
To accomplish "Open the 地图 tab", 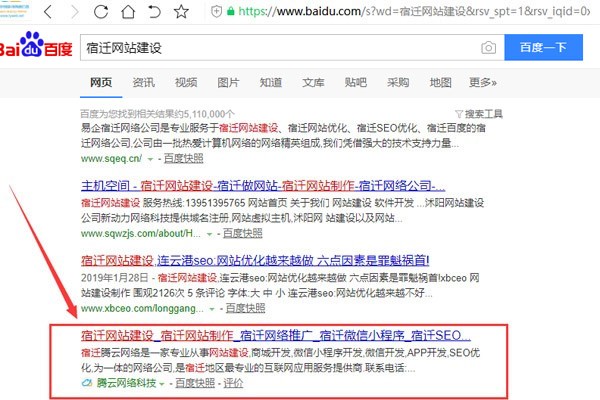I will point(441,83).
